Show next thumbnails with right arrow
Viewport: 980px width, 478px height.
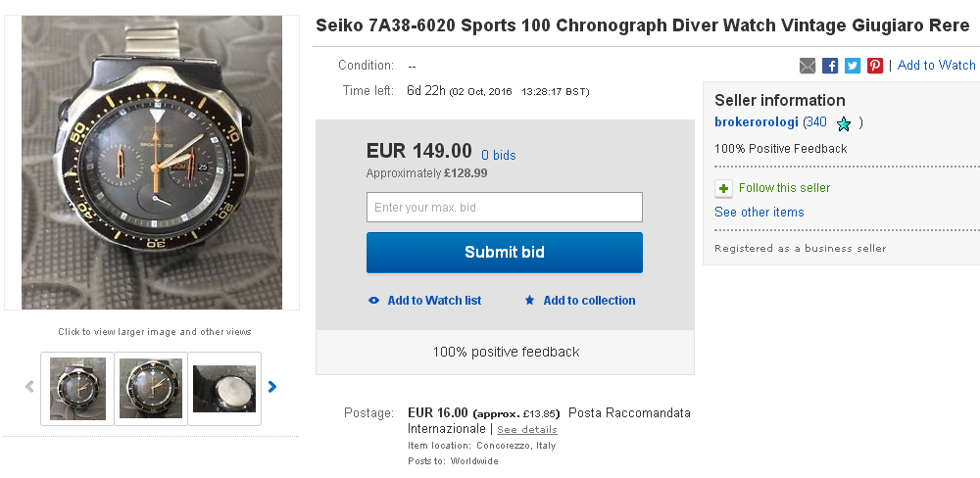pyautogui.click(x=272, y=387)
